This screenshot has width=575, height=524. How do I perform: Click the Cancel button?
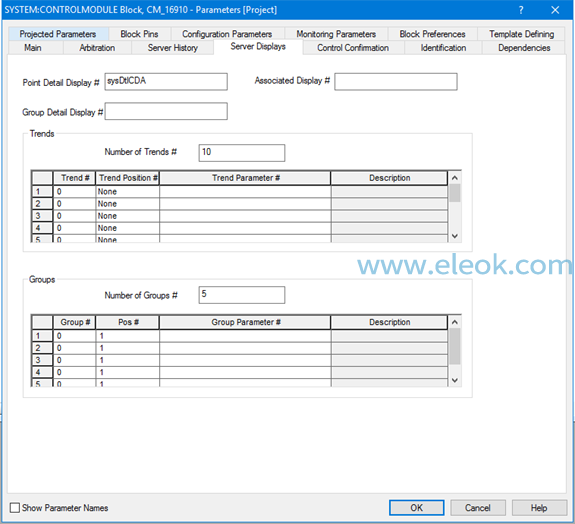478,508
